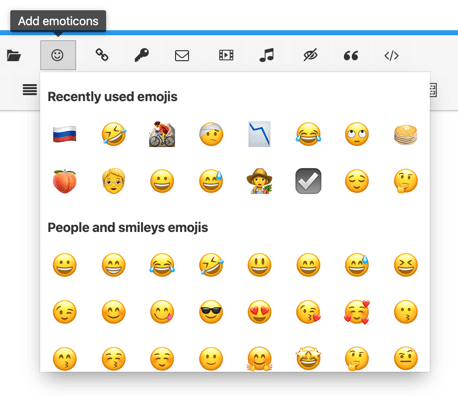Screen dimensions: 458x396
Task: Insert an email with the envelope icon
Action: [182, 55]
